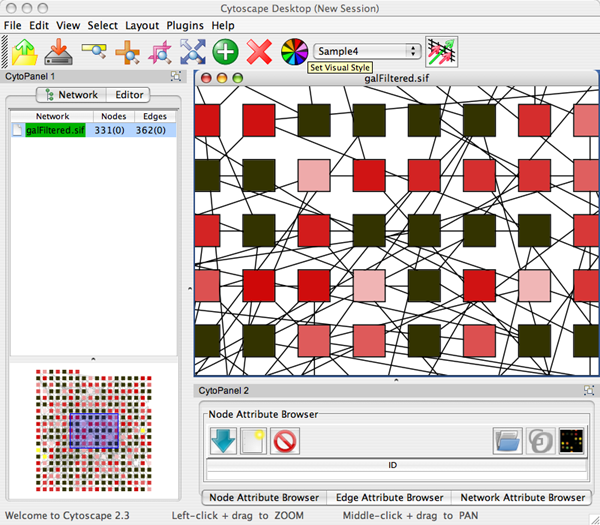Viewport: 600px width, 525px height.
Task: Click the green plus toolbar icon
Action: click(225, 51)
